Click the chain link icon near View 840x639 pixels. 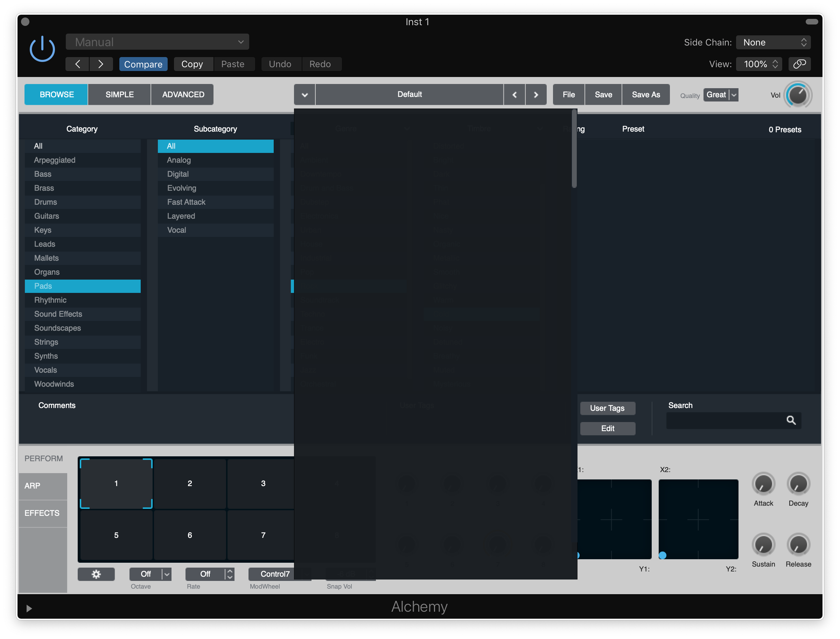point(799,64)
